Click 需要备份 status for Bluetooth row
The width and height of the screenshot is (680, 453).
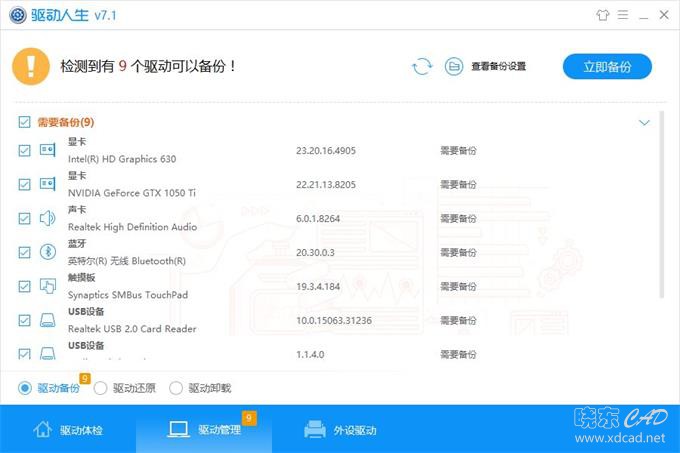coord(458,252)
